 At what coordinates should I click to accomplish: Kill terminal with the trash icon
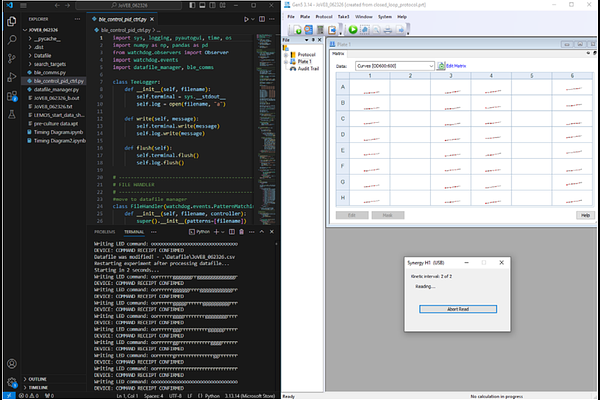241,232
